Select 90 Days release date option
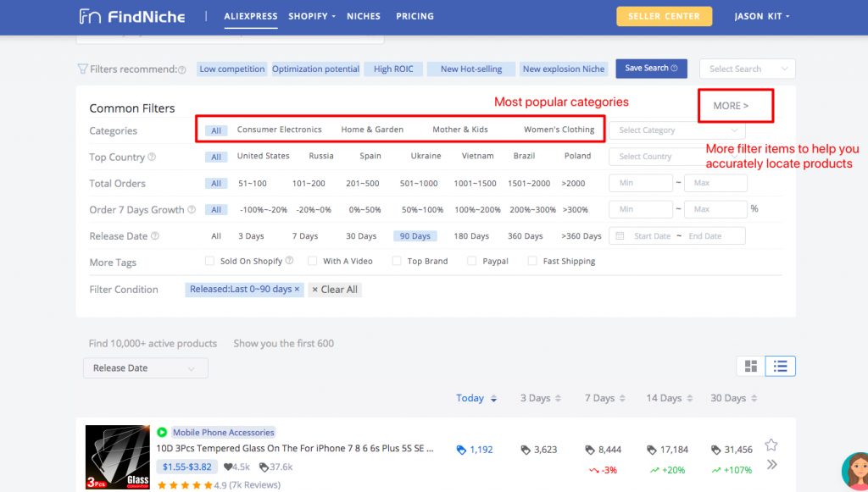Viewport: 868px width, 492px height. coord(415,236)
